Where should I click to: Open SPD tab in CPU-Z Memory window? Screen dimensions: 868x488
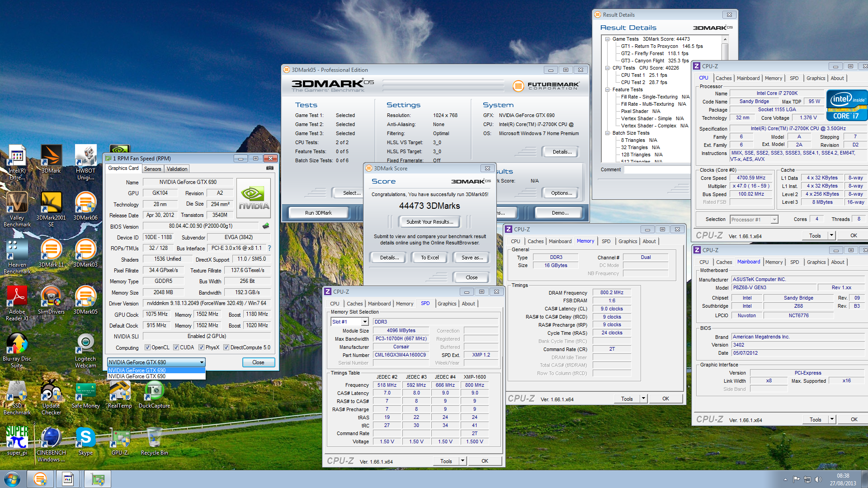(x=606, y=241)
